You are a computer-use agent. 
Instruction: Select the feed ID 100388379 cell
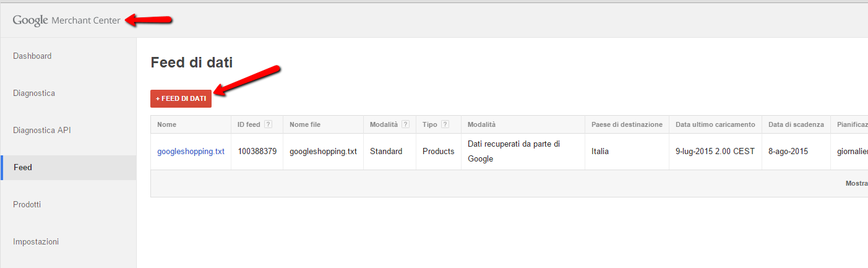pyautogui.click(x=257, y=151)
